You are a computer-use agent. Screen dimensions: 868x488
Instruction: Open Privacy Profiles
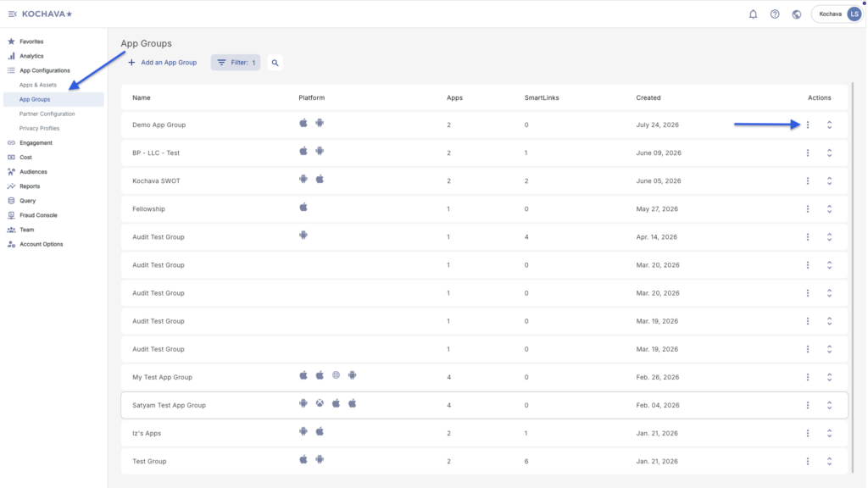(x=39, y=129)
